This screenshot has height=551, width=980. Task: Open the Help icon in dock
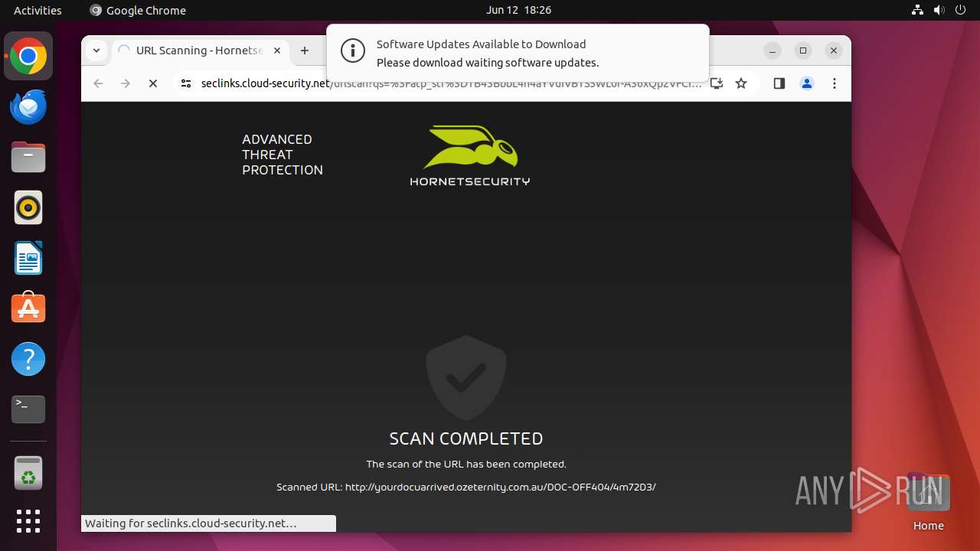[28, 359]
